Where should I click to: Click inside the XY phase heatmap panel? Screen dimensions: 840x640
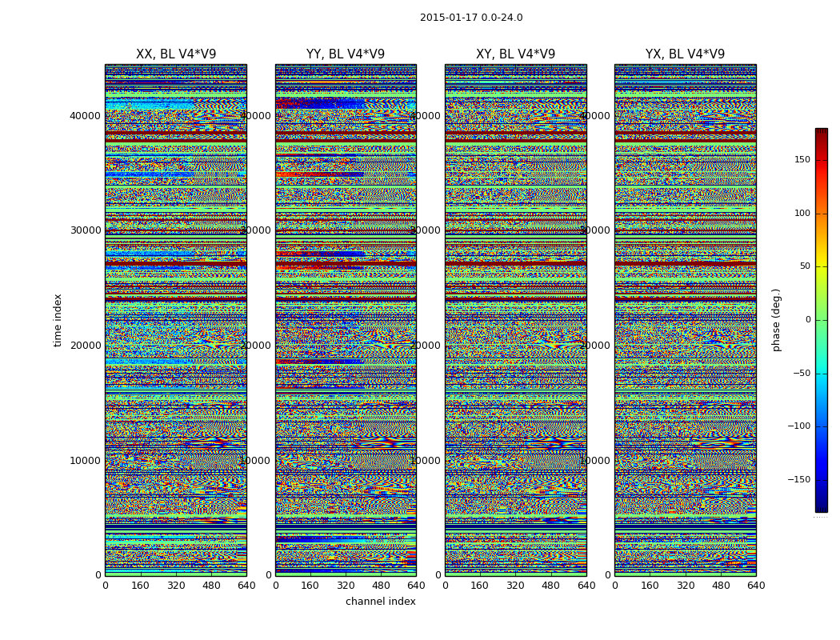pyautogui.click(x=515, y=320)
